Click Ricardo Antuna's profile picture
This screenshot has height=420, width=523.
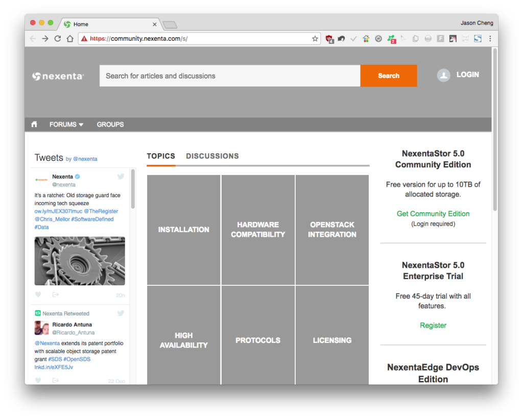coord(42,328)
